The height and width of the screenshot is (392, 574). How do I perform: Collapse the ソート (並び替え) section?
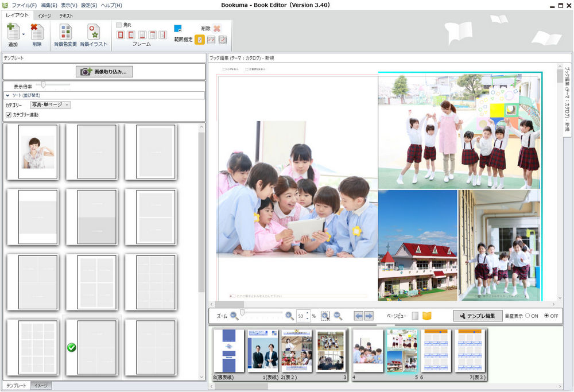pos(7,95)
